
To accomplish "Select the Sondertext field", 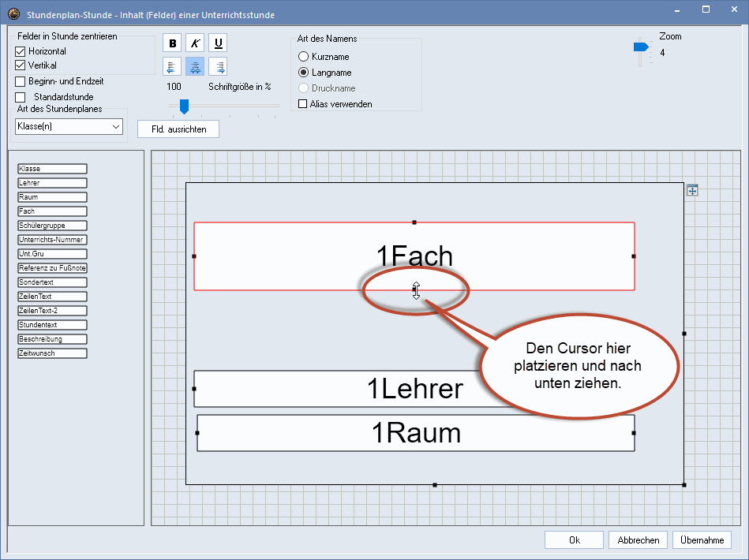I will 53,282.
